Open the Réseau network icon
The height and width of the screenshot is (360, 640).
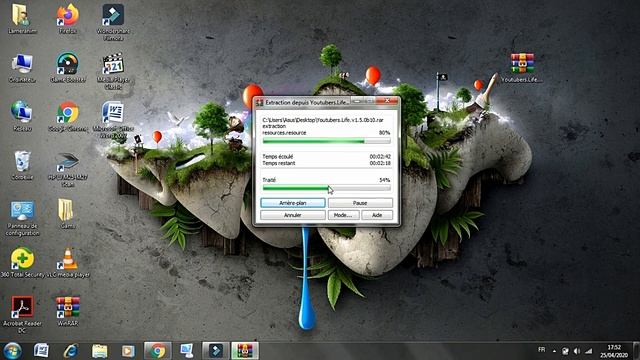[22, 116]
